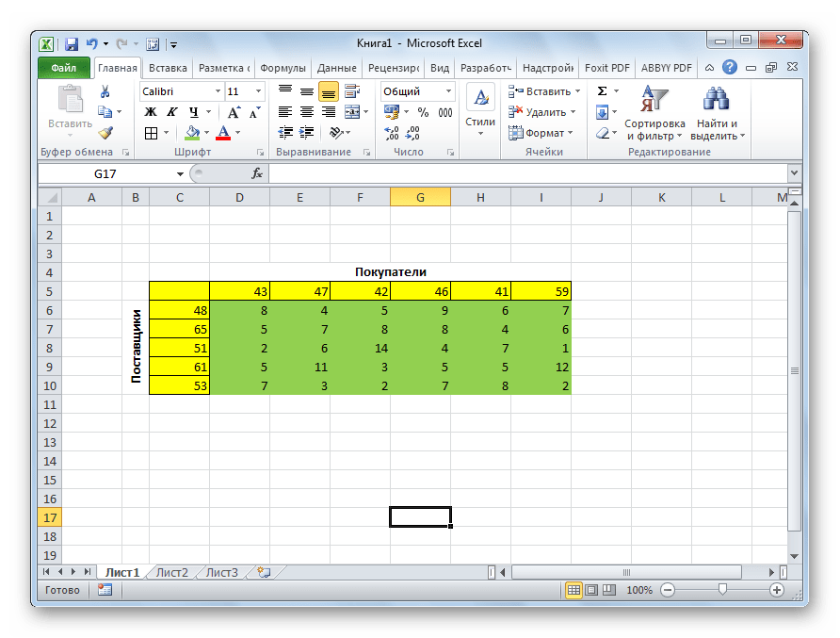Toggle top vertical alignment

pos(285,91)
